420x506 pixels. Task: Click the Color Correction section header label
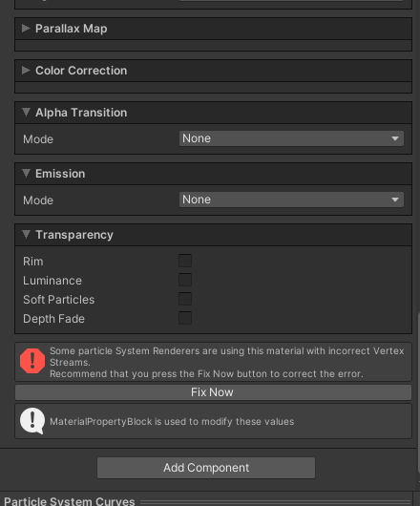pyautogui.click(x=81, y=71)
